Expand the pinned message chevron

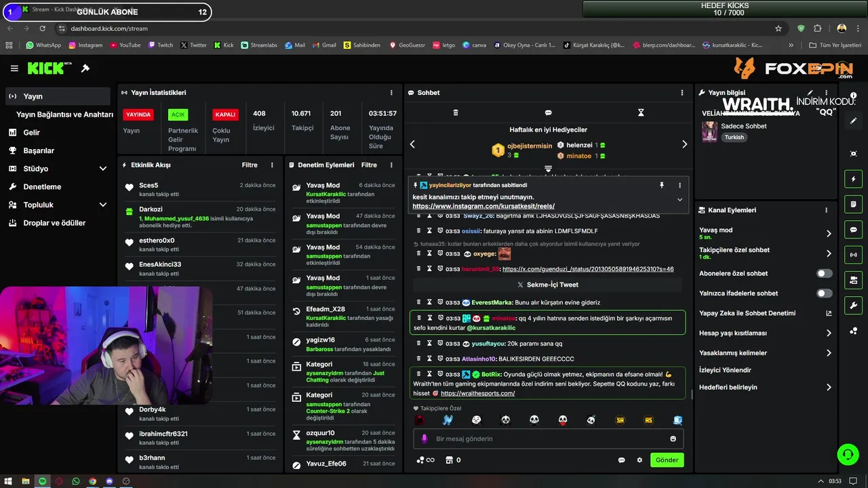coord(679,199)
